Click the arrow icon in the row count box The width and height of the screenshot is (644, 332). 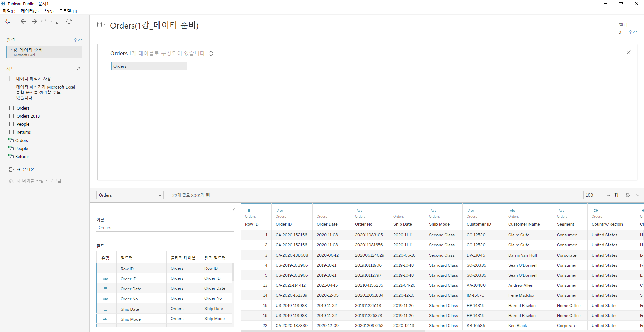[608, 195]
